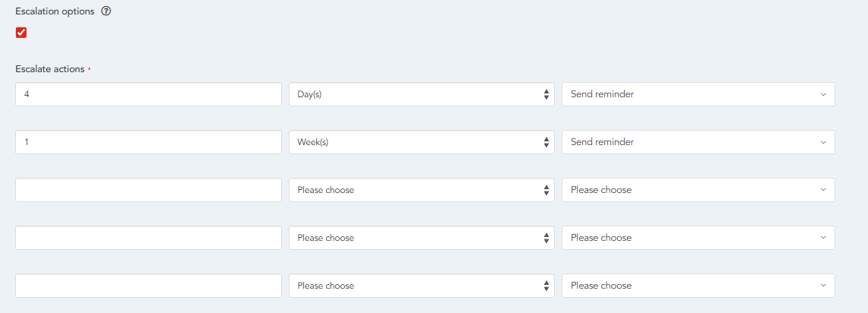Image resolution: width=868 pixels, height=313 pixels.
Task: Open third row's Please choose time unit selector
Action: coord(422,190)
